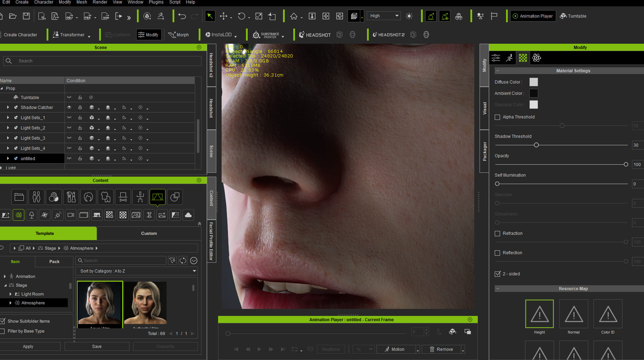
Task: Enable the Alpha Threshold checkbox
Action: click(498, 117)
